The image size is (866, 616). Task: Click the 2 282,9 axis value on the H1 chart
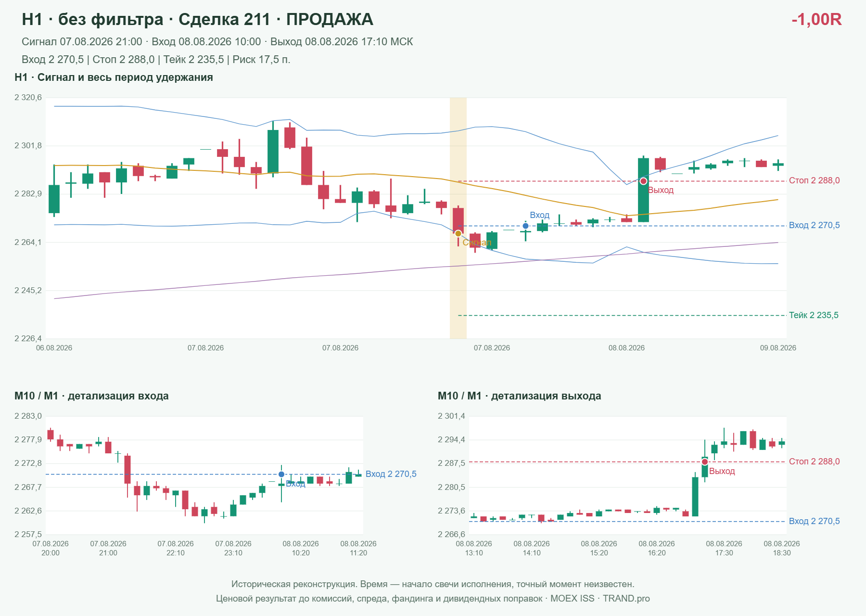coord(28,194)
